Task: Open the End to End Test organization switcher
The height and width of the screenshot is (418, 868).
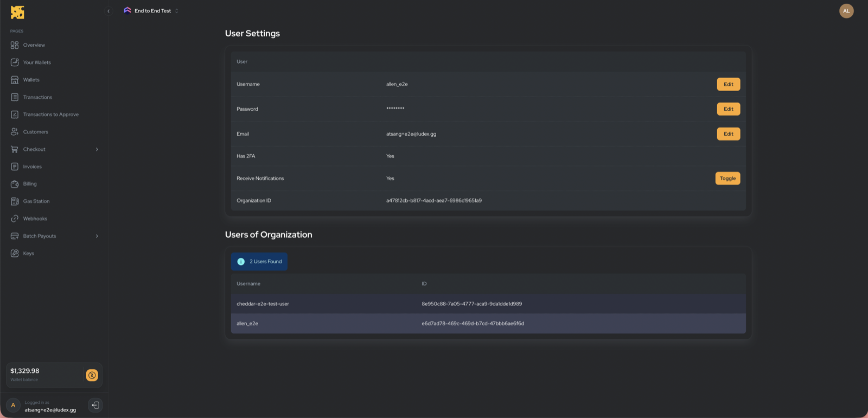Action: [x=151, y=11]
